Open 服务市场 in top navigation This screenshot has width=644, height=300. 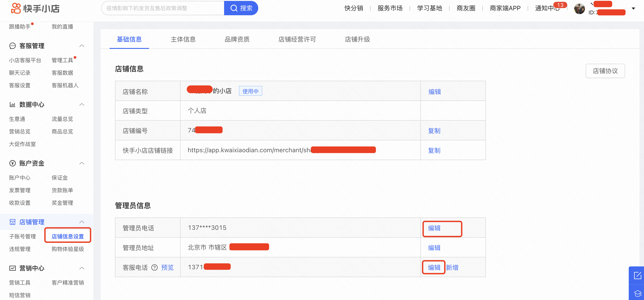pos(390,8)
